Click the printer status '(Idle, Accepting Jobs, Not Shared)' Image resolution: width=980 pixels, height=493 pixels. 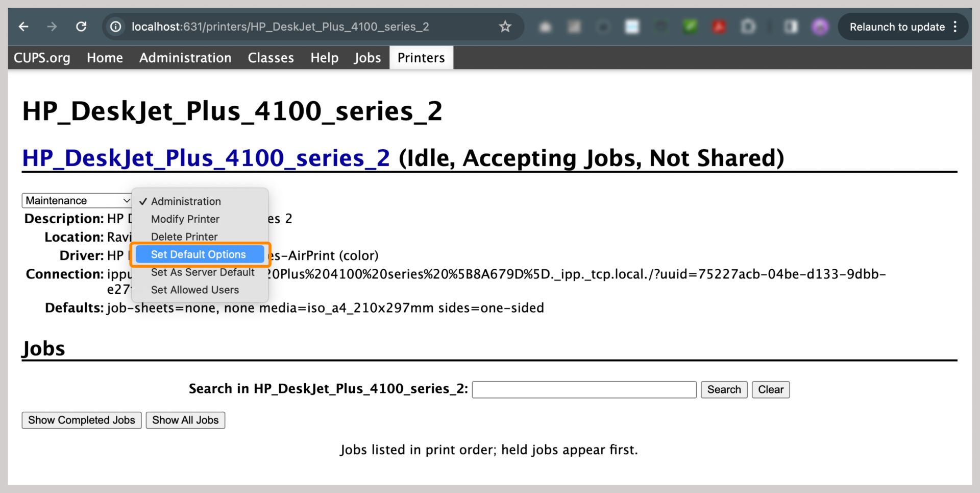coord(591,158)
